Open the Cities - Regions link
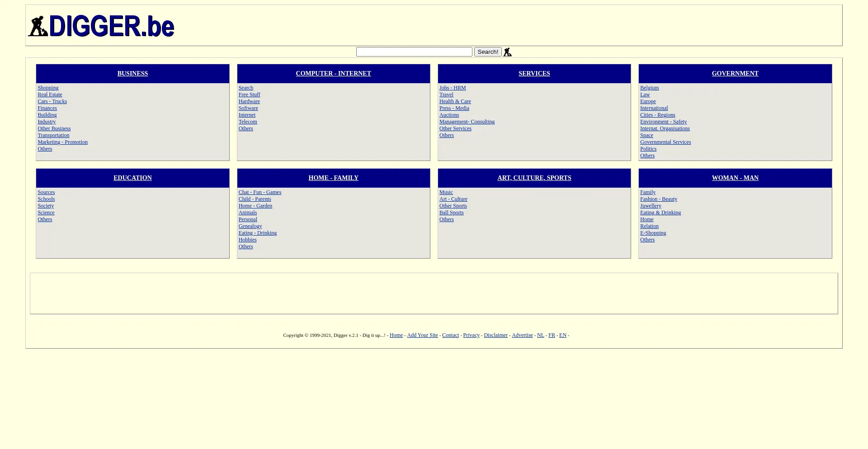Image resolution: width=868 pixels, height=449 pixels. [x=657, y=115]
